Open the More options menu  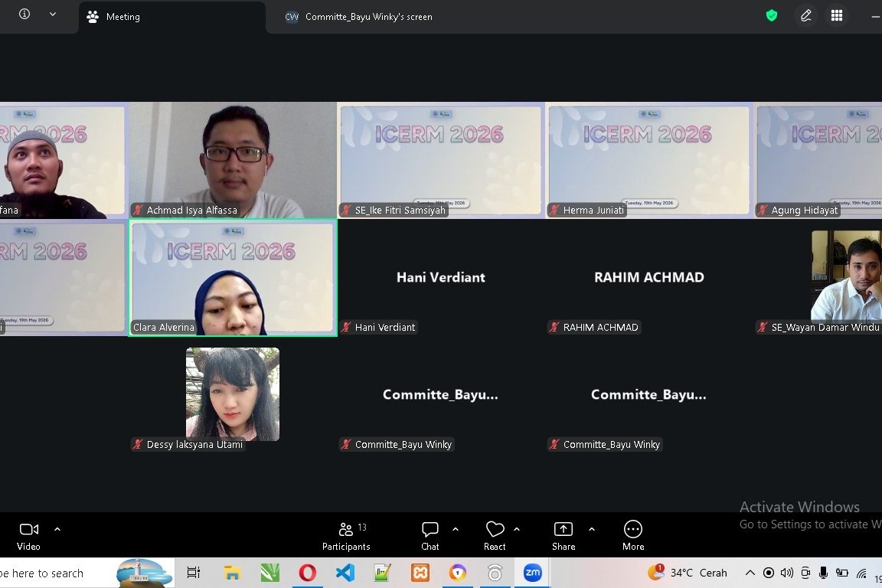tap(633, 536)
